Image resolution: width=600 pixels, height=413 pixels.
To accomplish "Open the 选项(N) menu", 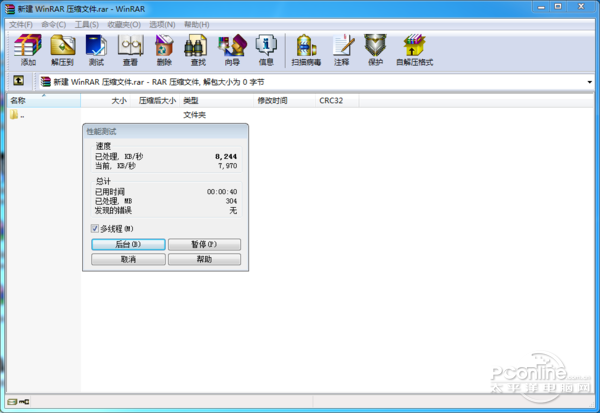I will pos(162,24).
